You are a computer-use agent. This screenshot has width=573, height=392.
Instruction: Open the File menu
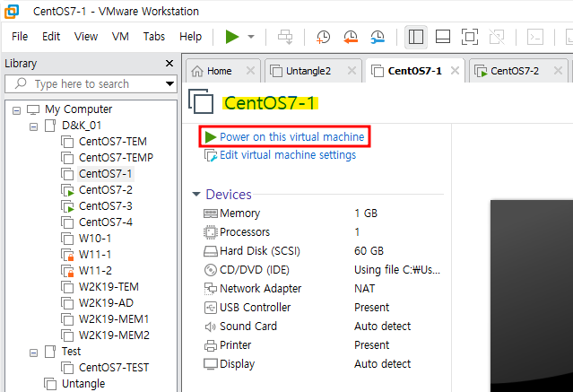(x=20, y=37)
